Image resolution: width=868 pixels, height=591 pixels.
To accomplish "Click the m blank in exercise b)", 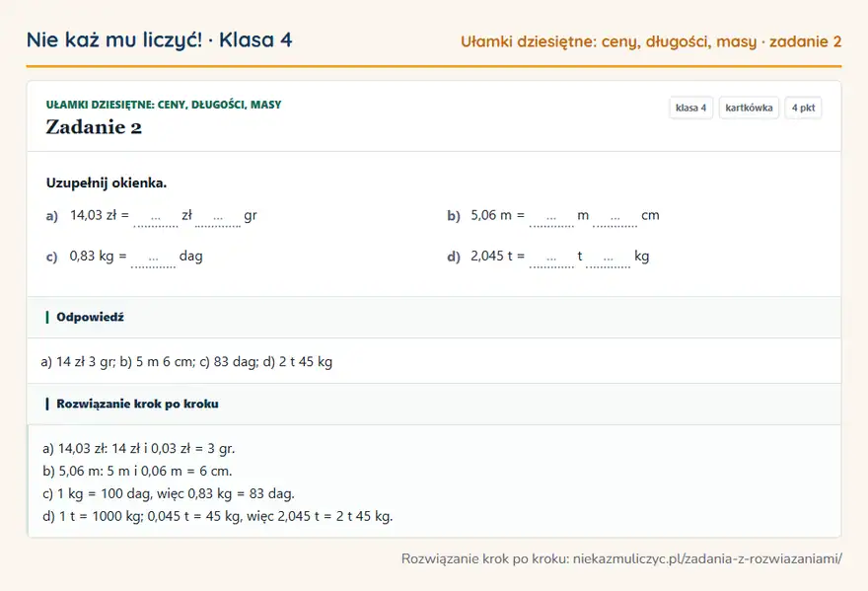I will coord(551,218).
